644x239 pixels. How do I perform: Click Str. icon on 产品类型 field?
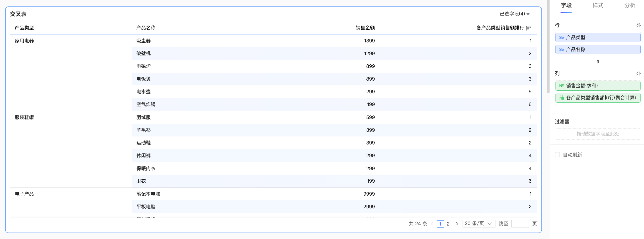(562, 37)
